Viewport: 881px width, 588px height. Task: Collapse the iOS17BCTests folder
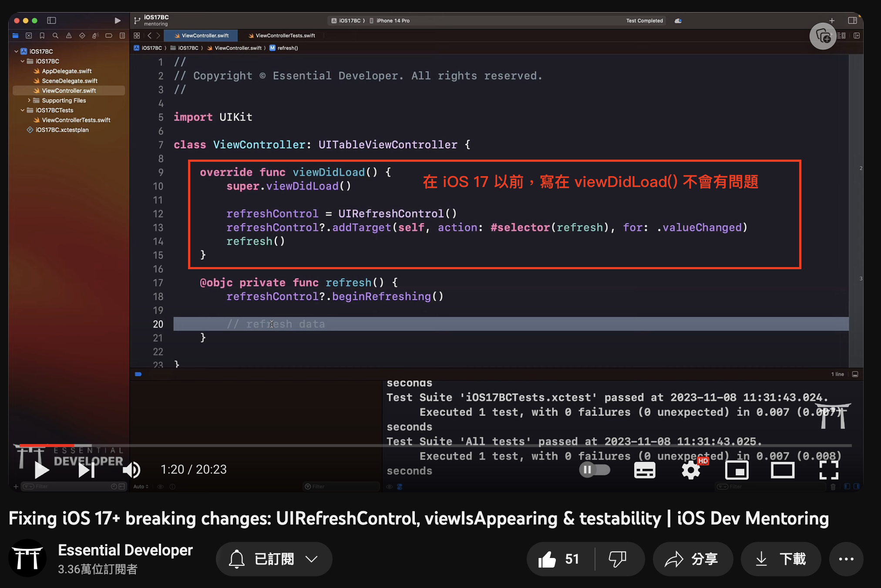[23, 110]
